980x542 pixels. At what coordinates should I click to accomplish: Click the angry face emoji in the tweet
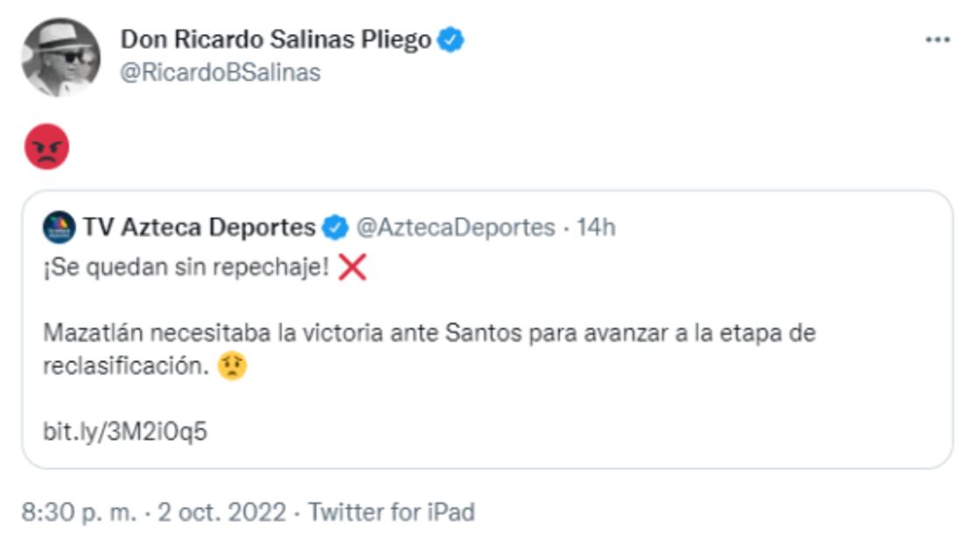(x=46, y=147)
